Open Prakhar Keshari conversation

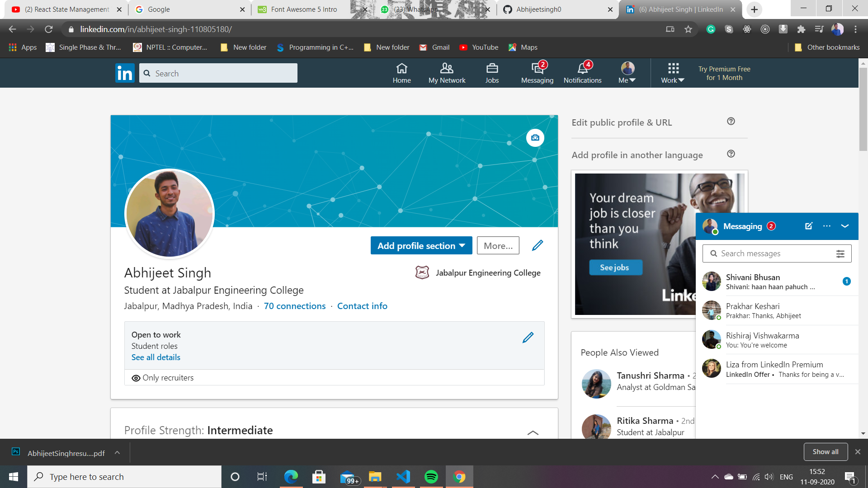[777, 310]
